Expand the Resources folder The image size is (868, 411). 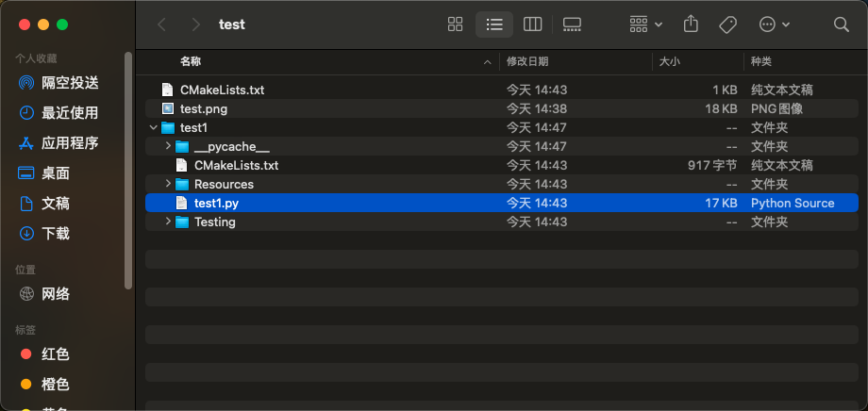(168, 184)
